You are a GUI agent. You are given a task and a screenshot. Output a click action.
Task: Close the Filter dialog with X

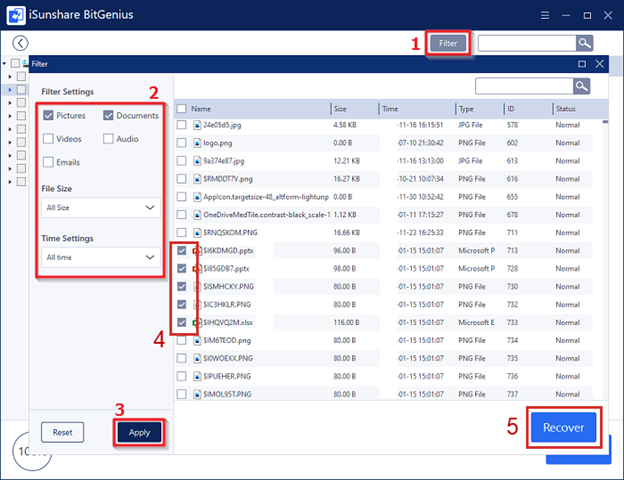tap(600, 64)
